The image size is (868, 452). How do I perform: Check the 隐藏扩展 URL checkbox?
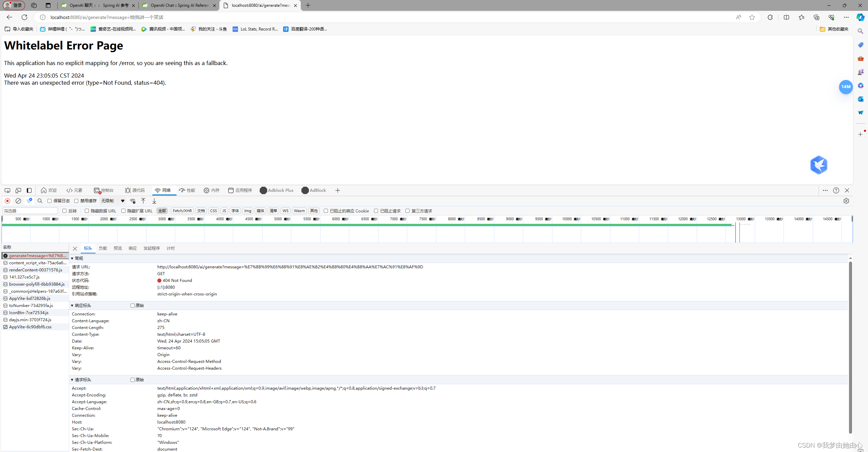(x=123, y=211)
